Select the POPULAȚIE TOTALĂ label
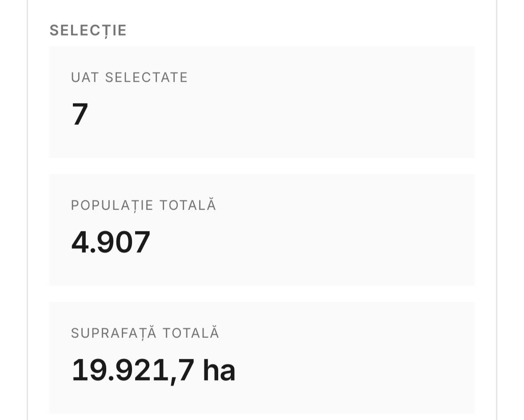This screenshot has width=524, height=420. [x=144, y=206]
